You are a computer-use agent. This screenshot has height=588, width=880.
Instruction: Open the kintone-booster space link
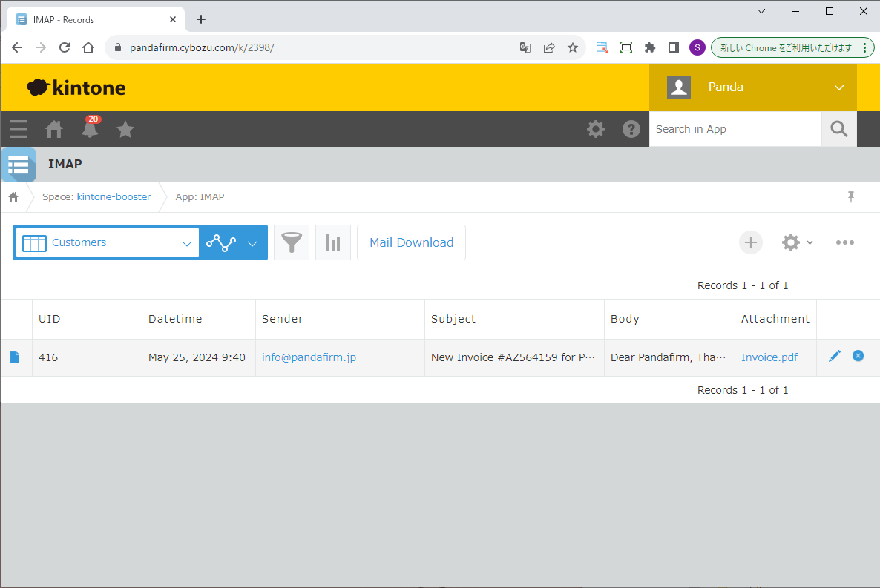114,196
